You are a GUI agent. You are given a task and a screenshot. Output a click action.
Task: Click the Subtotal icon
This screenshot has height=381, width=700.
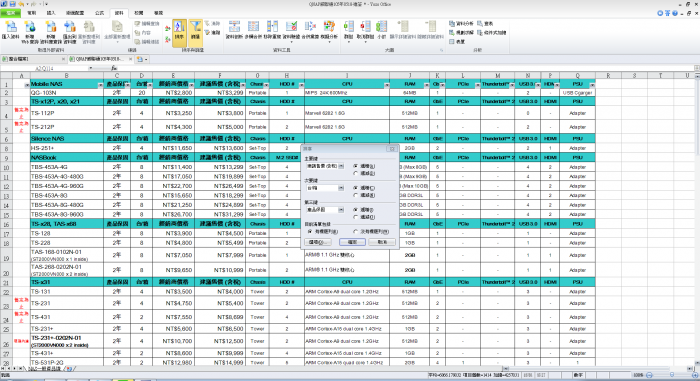(x=381, y=27)
